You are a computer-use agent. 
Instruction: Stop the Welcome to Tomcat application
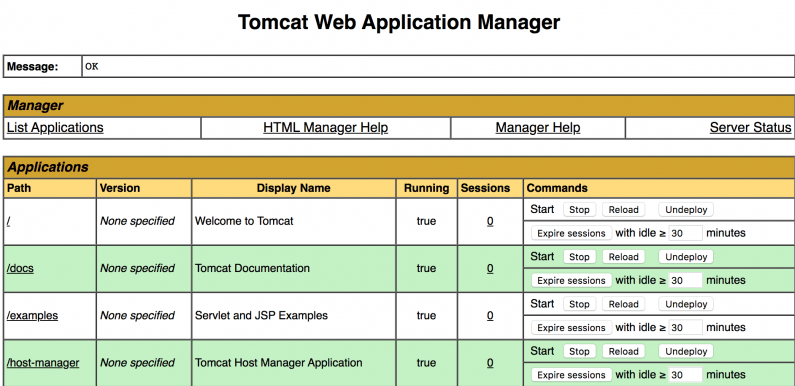pos(579,209)
